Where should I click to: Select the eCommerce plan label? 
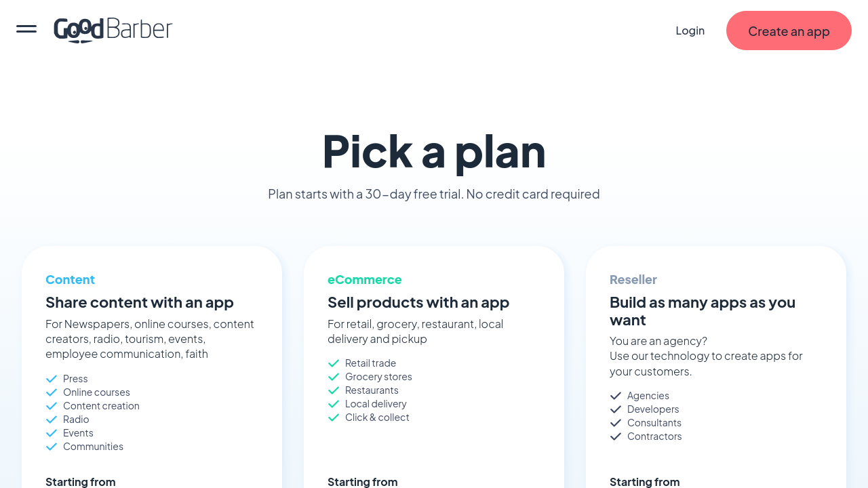[364, 279]
